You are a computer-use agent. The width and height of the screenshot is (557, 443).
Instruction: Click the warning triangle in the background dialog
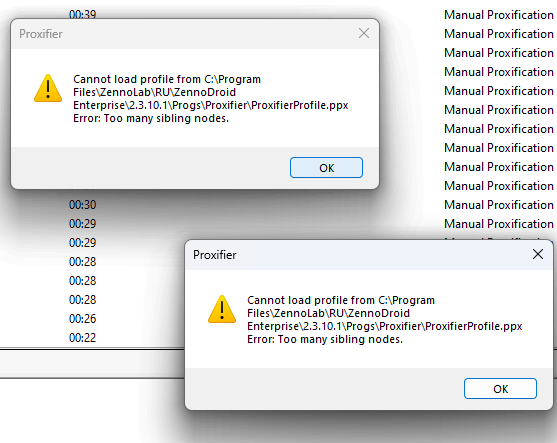click(x=48, y=88)
